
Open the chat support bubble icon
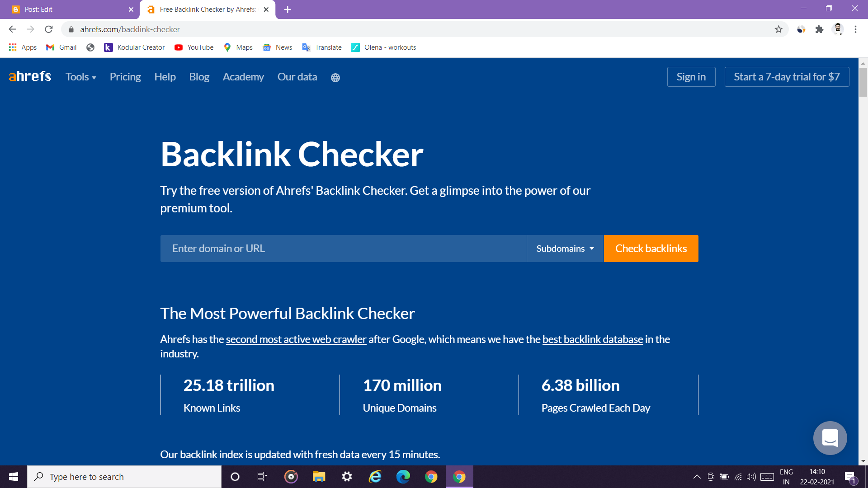pos(830,438)
